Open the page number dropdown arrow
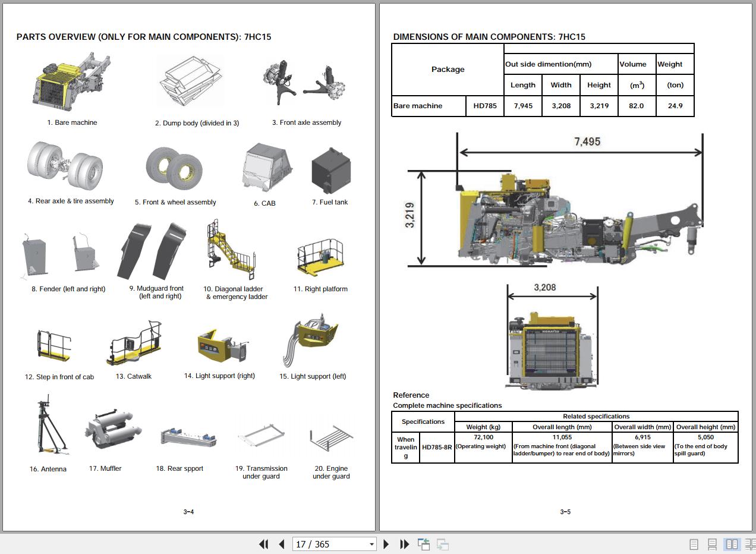Image resolution: width=756 pixels, height=554 pixels. tap(371, 544)
